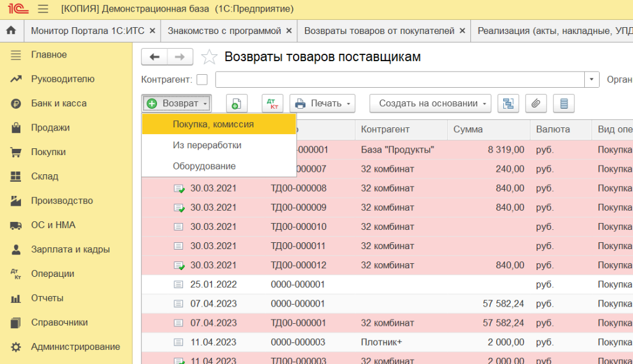Screen dimensions: 633x364
Task: Click the back navigation arrow
Action: (154, 57)
